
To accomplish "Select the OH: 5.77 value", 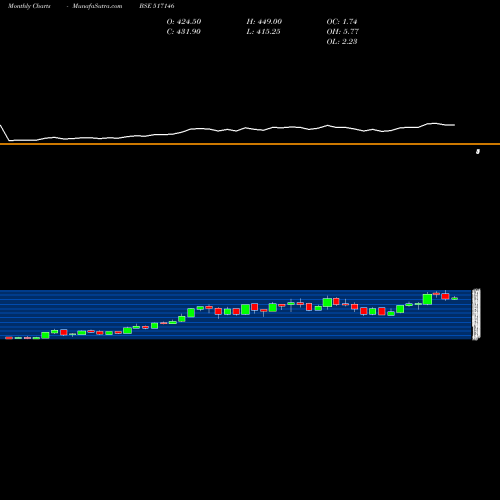I will point(342,32).
